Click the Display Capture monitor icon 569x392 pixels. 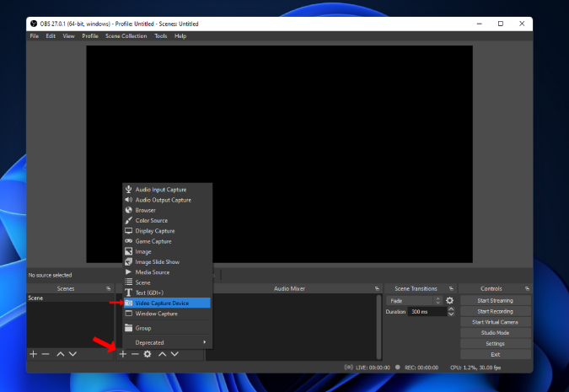pos(128,231)
